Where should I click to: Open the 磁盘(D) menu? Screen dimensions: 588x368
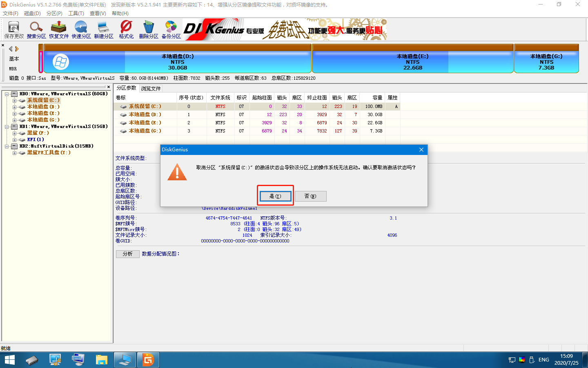point(32,13)
